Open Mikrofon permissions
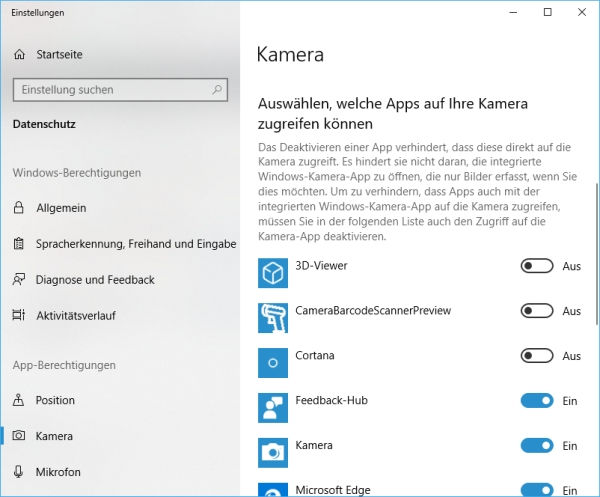The width and height of the screenshot is (600, 497). 58,472
